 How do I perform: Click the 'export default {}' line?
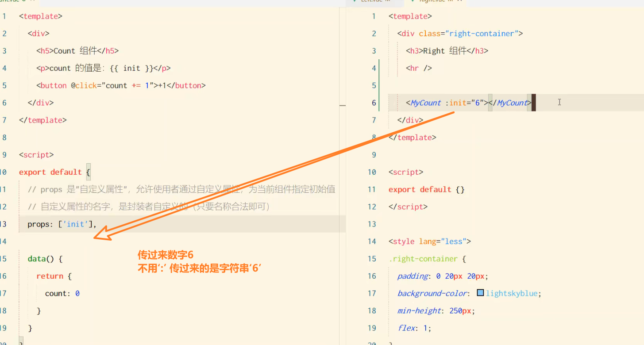427,189
